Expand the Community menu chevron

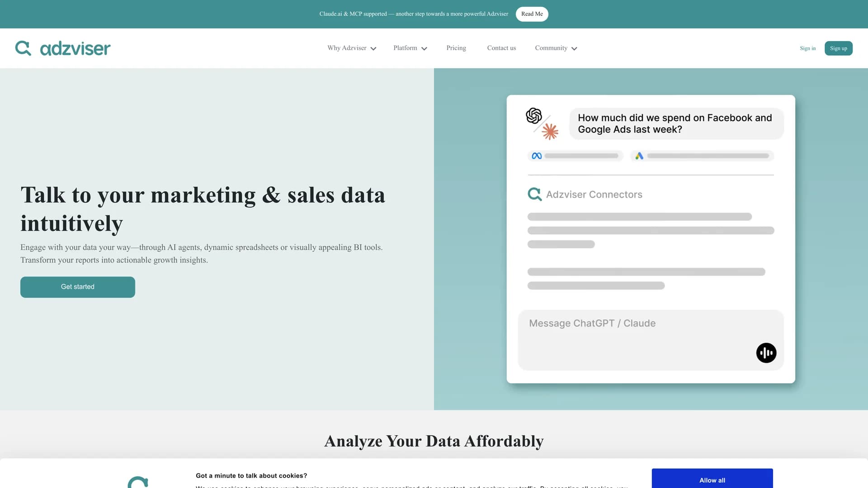[x=574, y=49]
